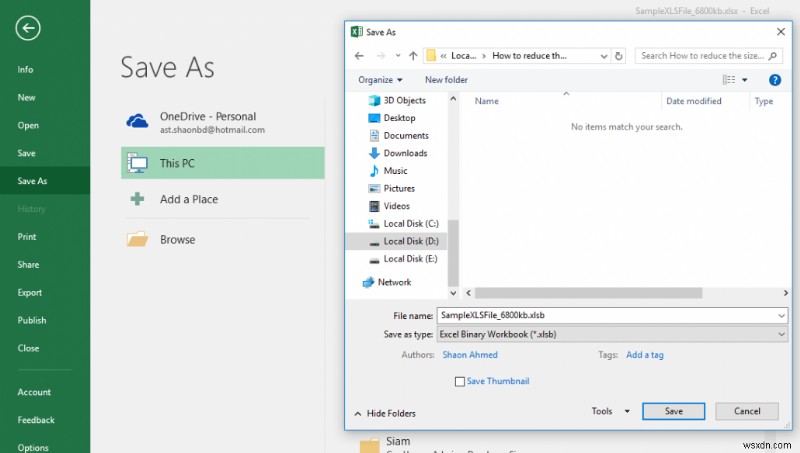
Task: Click the refresh icon beside address bar
Action: click(619, 56)
